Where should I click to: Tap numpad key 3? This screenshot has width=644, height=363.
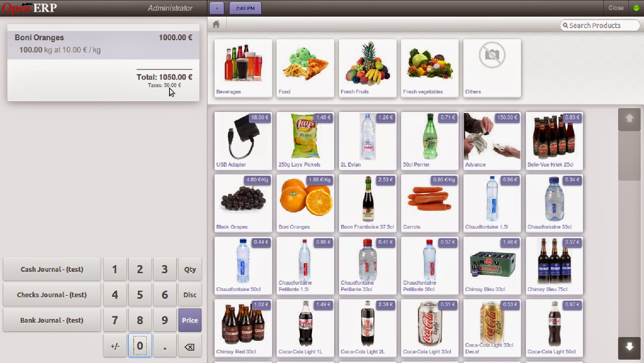point(165,269)
